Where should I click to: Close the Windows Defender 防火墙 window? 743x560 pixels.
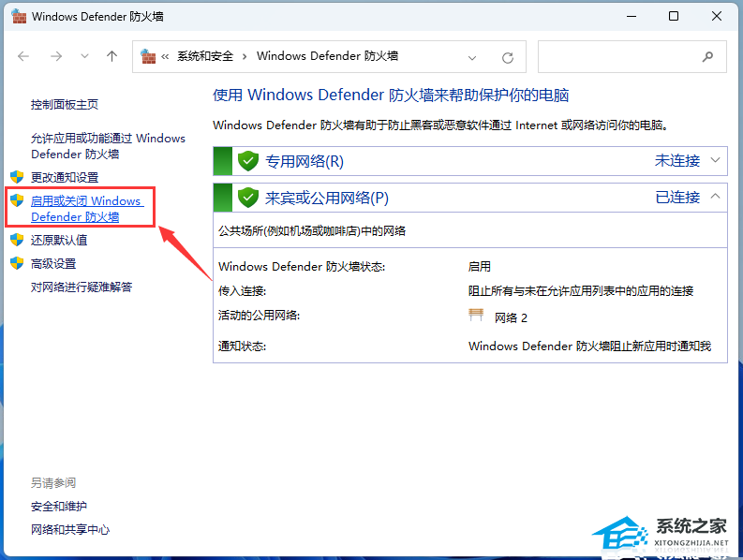tap(717, 16)
